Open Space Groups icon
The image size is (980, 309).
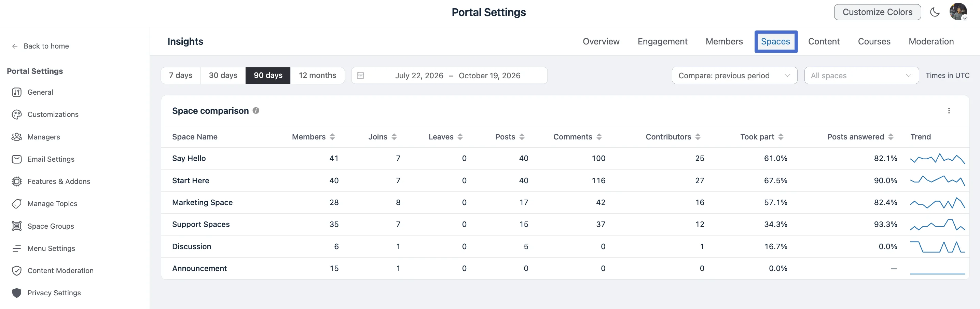pos(17,226)
